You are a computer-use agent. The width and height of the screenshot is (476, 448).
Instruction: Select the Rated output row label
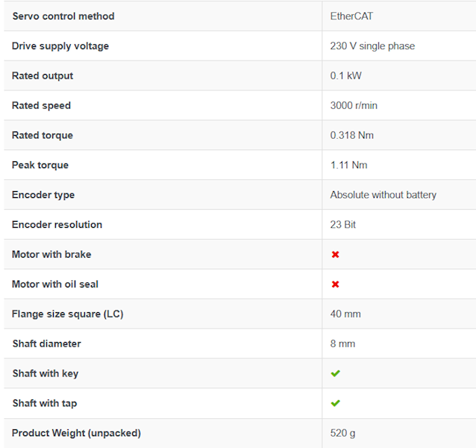[x=43, y=75]
